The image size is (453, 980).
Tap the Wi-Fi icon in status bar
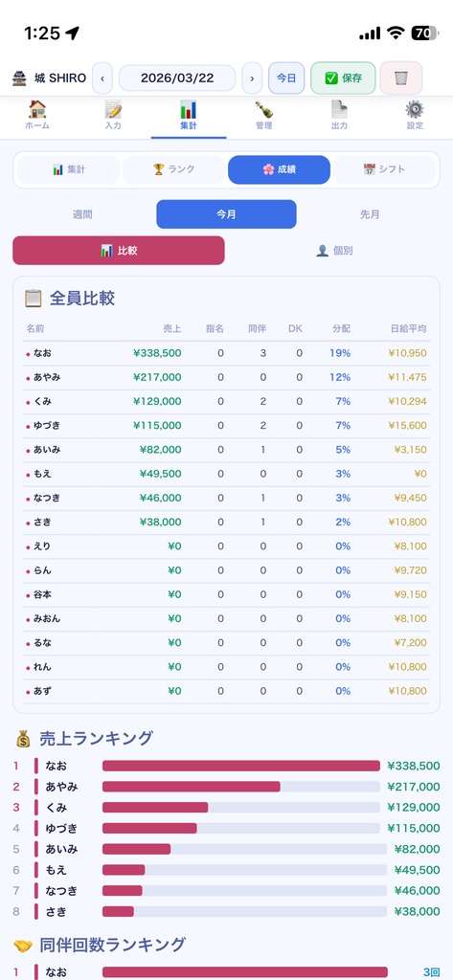click(396, 33)
